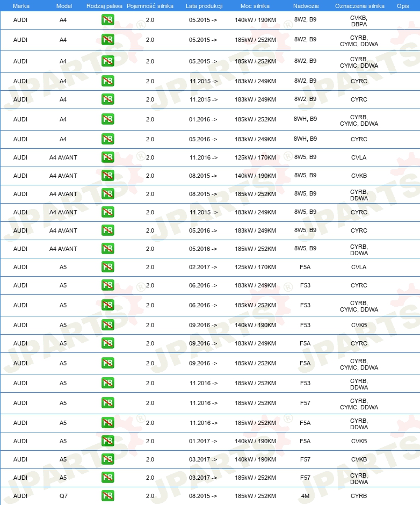Screen dimensions: 420x505
Task: Click the 02.2017 production date cell
Action: point(203,267)
